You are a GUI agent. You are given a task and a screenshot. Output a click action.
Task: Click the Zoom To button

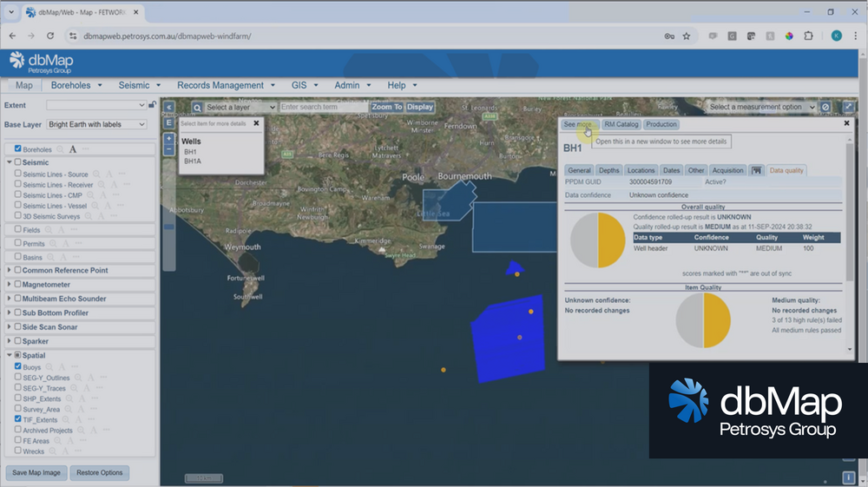tap(387, 107)
